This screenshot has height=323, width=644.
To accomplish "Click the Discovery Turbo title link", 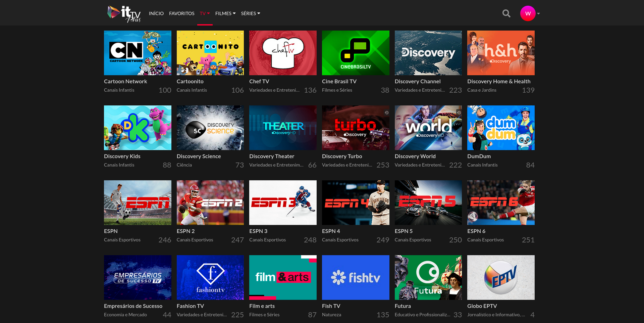I will 342,156.
